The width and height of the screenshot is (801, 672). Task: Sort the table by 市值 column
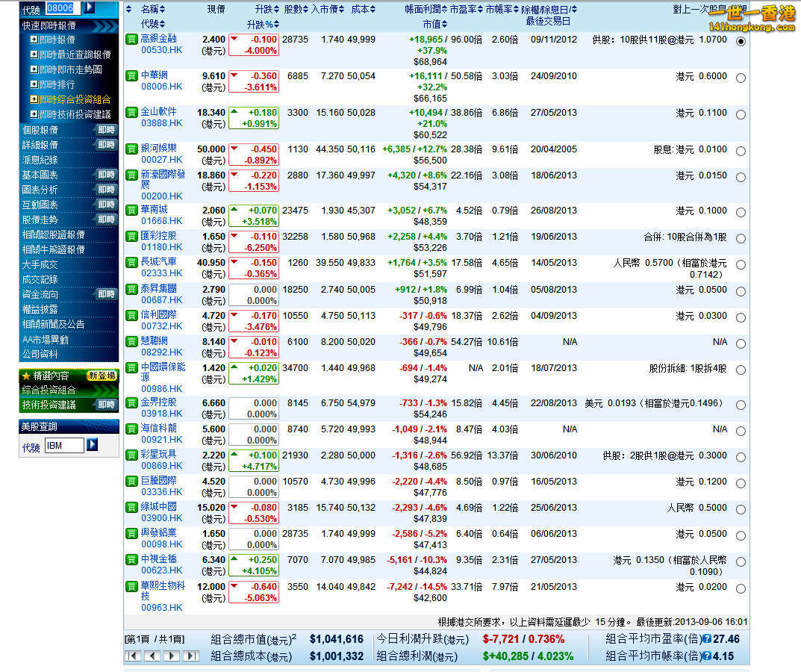point(435,24)
